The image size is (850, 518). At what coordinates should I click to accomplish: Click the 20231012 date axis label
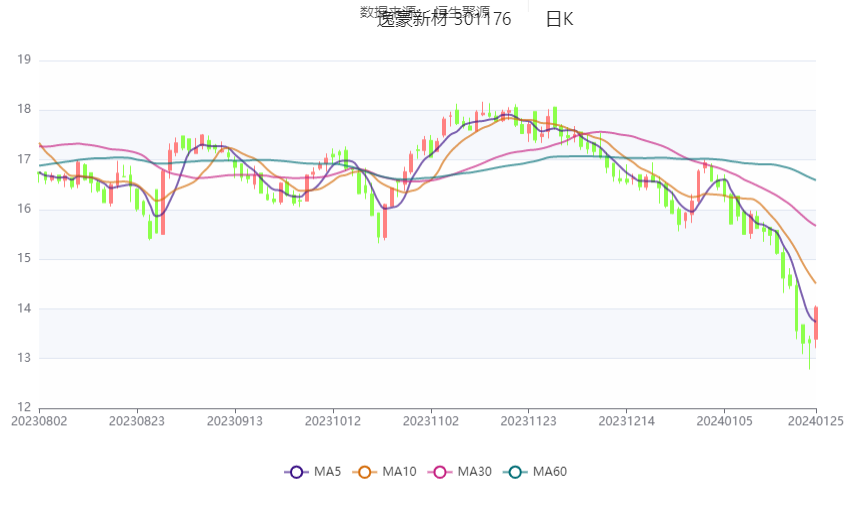pos(333,421)
